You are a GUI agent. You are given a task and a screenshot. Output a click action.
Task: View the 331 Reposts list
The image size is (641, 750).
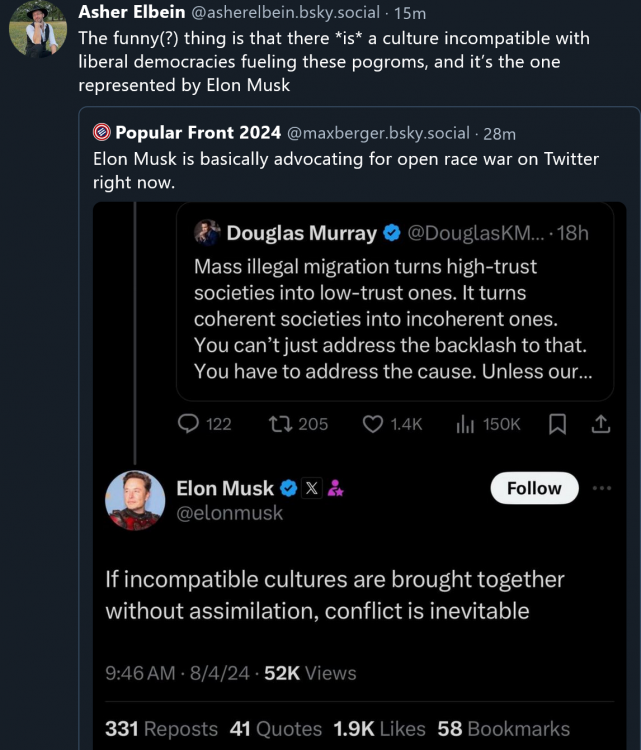(x=161, y=729)
